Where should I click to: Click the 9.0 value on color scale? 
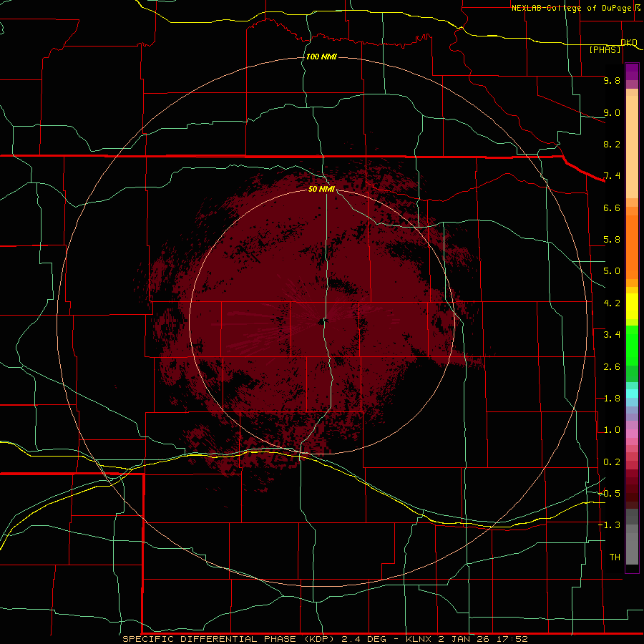[612, 112]
